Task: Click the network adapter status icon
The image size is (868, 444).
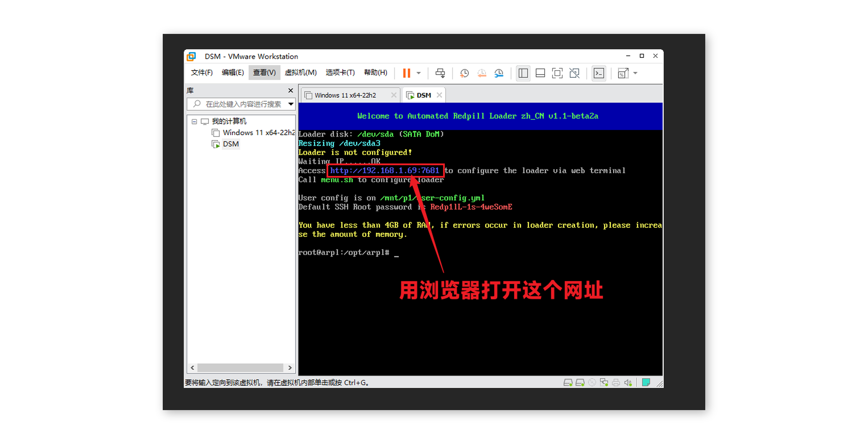Action: [x=604, y=383]
